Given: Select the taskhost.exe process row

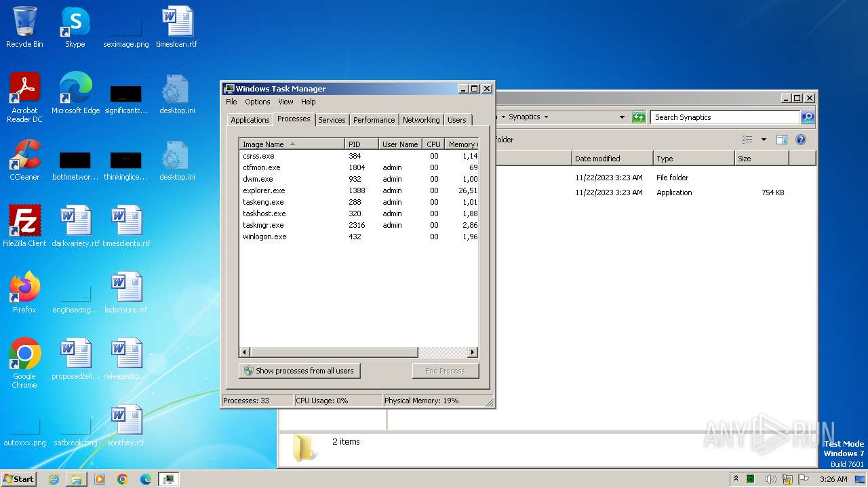Looking at the screenshot, I should tap(359, 213).
